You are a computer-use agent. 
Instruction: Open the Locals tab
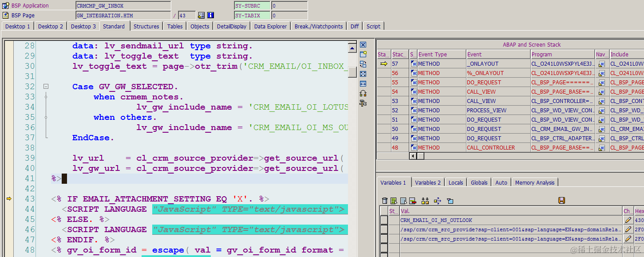[x=456, y=182]
